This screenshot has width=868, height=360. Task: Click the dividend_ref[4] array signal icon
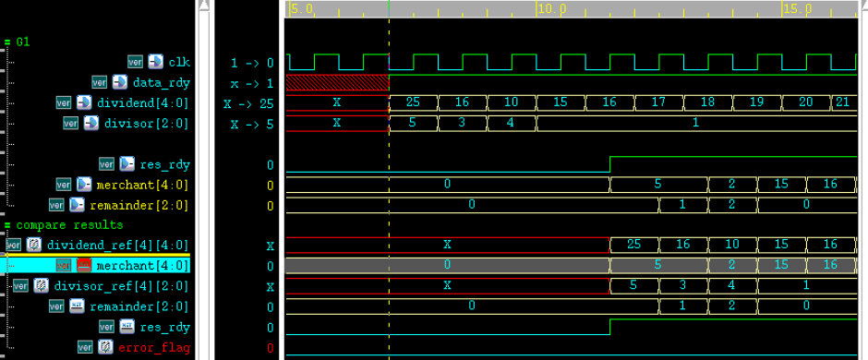click(x=33, y=245)
